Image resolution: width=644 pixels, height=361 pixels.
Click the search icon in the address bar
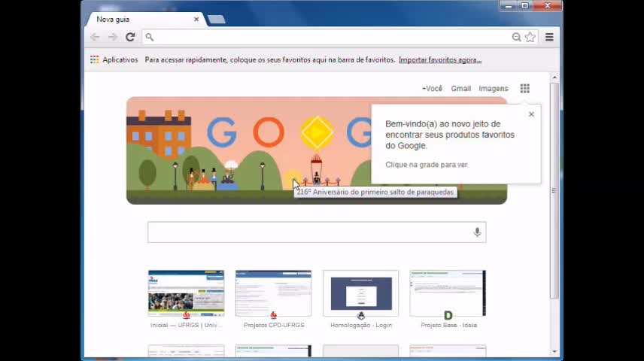[x=150, y=37]
